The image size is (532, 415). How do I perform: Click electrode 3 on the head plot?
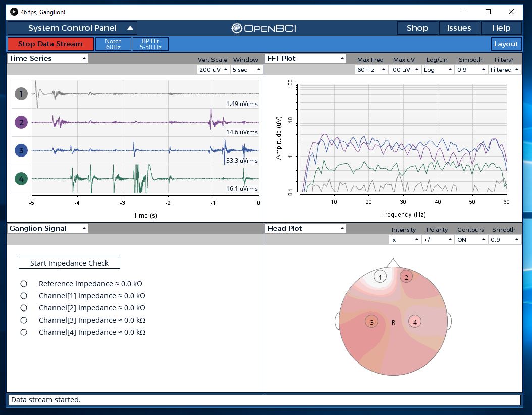pyautogui.click(x=371, y=322)
